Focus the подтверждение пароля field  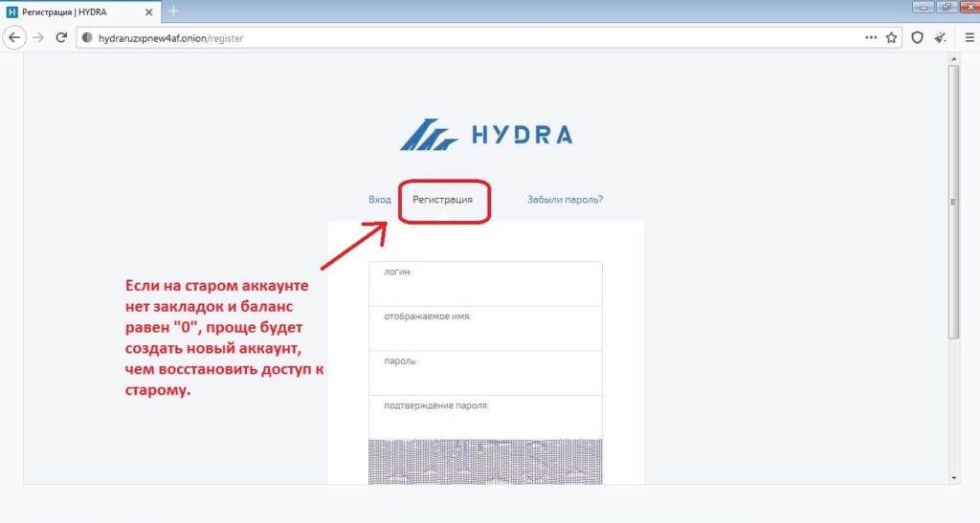tap(485, 418)
